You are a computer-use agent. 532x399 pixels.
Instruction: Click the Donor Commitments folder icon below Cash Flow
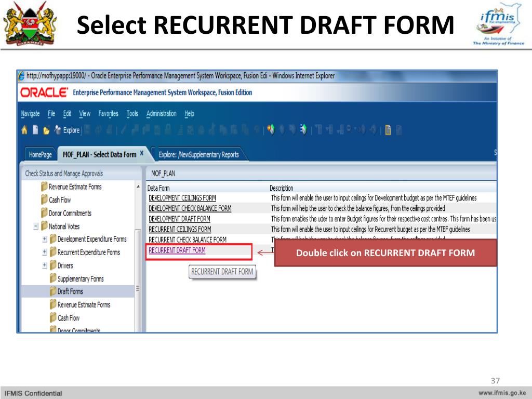click(44, 212)
